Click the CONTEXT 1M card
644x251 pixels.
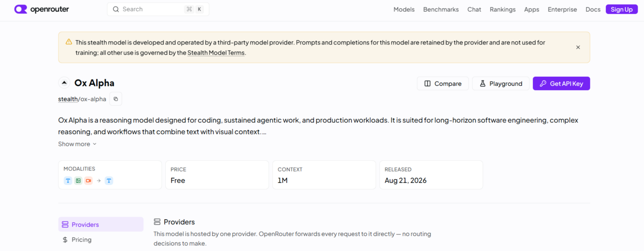[x=324, y=175]
